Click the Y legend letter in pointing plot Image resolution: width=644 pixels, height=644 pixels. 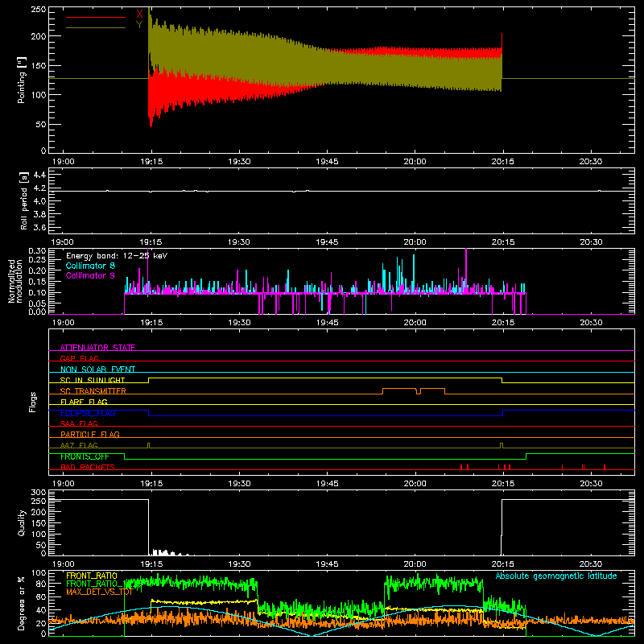(139, 25)
